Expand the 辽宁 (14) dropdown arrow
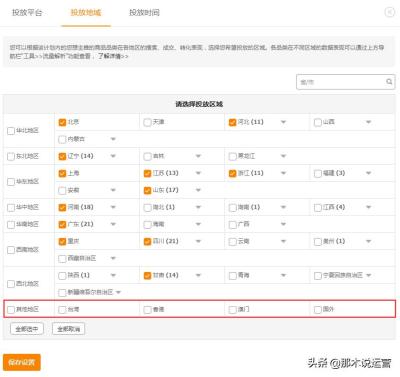 [113, 156]
